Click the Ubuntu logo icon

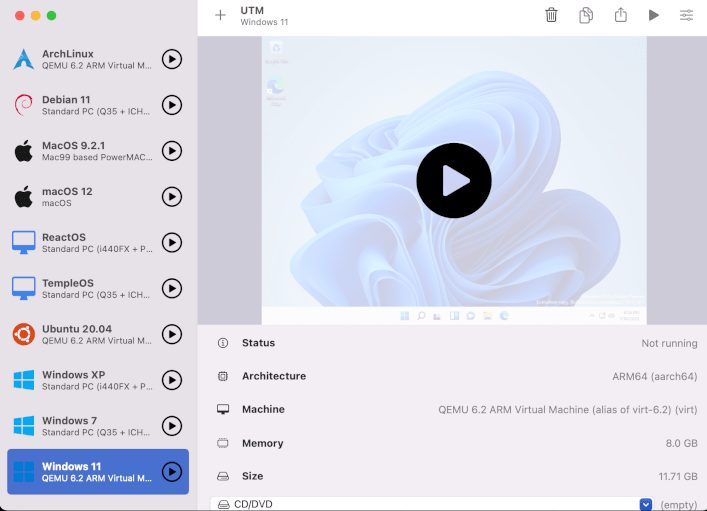coord(23,334)
